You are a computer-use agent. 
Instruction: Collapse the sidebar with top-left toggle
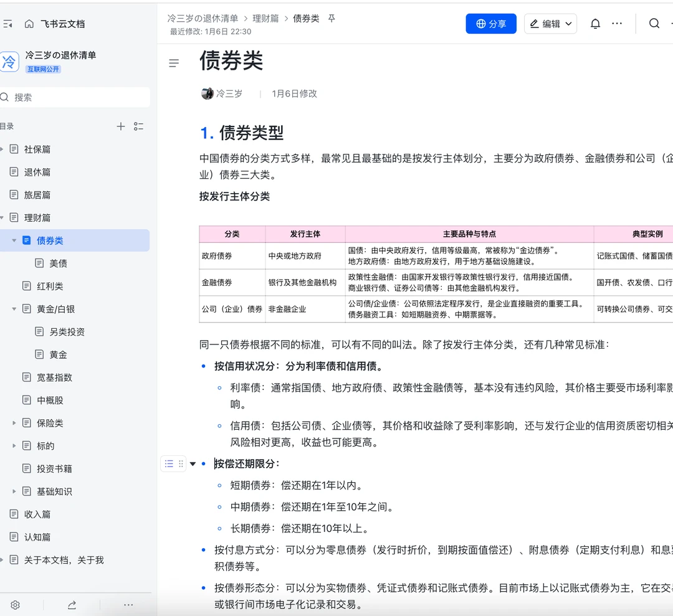point(7,24)
